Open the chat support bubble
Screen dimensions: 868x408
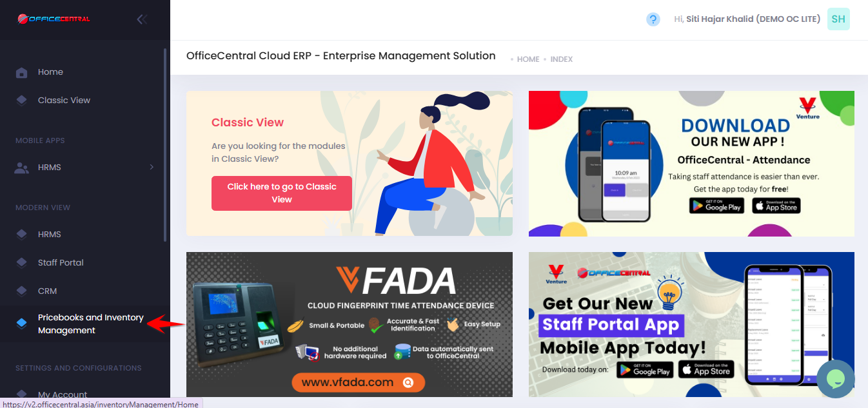[835, 378]
